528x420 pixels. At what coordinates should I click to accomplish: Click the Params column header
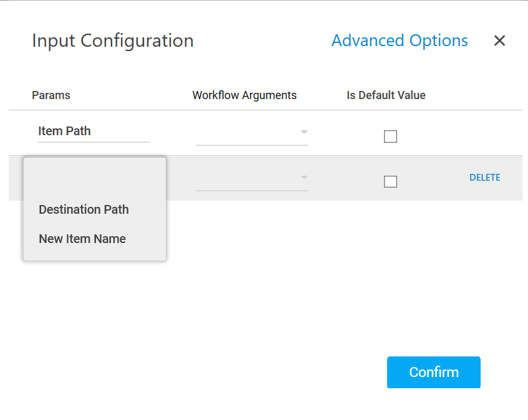point(51,95)
